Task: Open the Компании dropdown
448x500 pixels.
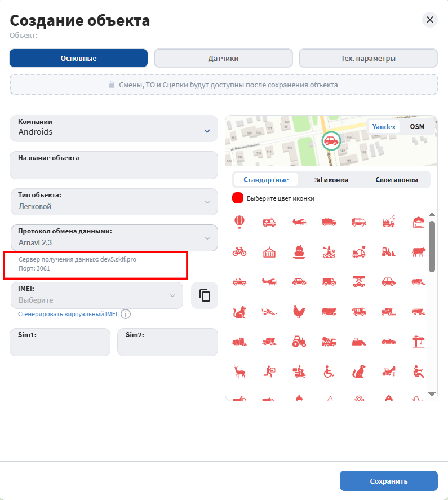Action: pos(114,129)
